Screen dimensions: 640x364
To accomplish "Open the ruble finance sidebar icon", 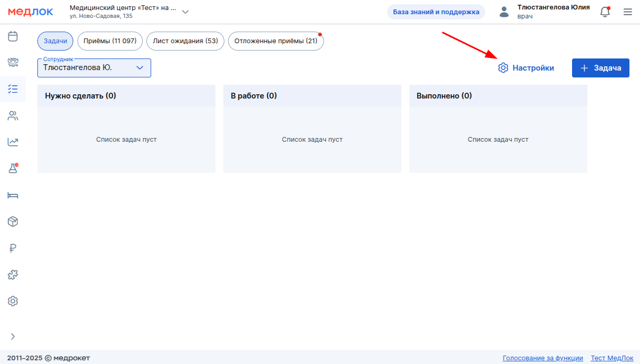I will (x=13, y=249).
